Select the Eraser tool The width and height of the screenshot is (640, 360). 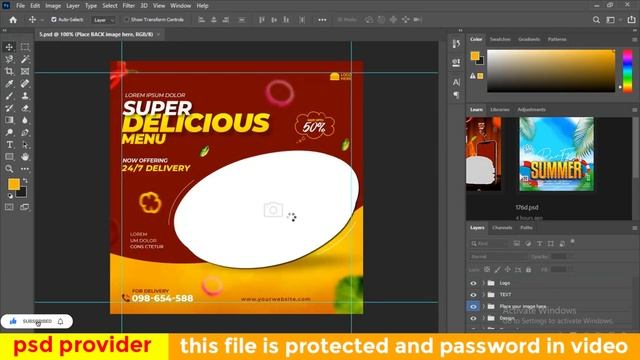25,108
